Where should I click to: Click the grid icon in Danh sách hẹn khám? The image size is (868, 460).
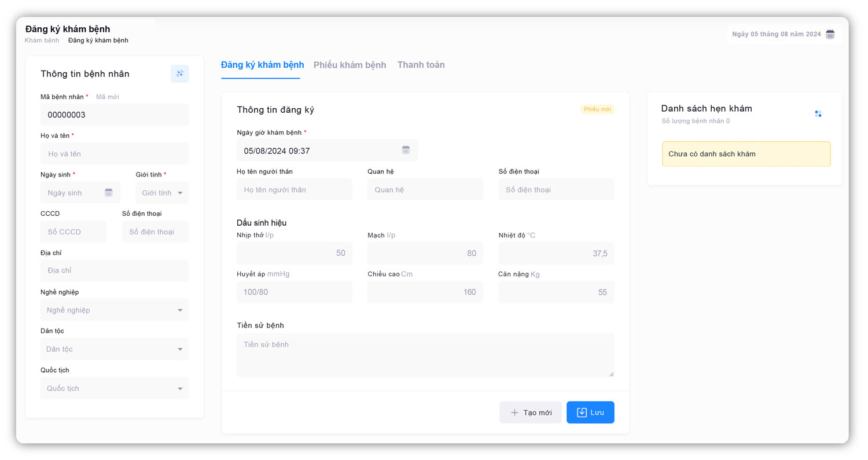(818, 114)
